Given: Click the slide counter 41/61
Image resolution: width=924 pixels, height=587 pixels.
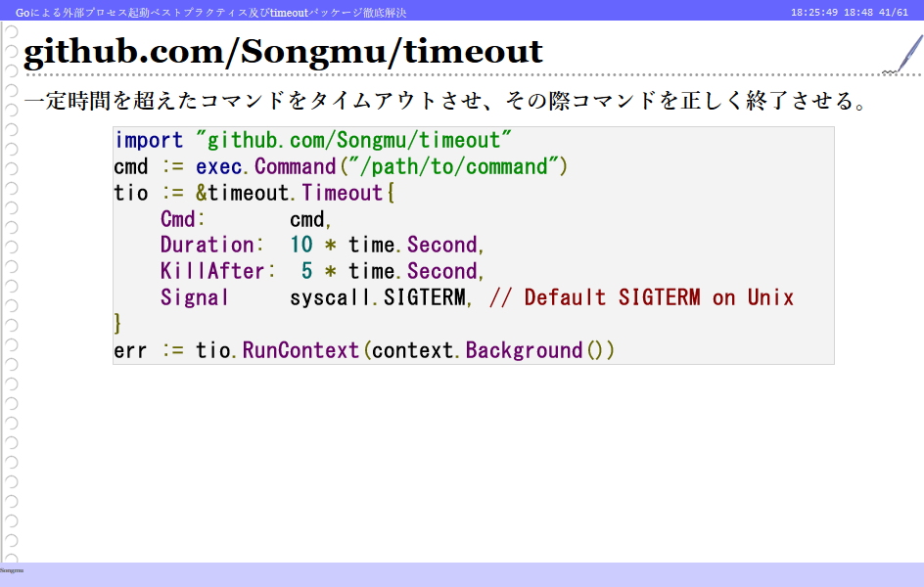Looking at the screenshot, I should click(894, 13).
